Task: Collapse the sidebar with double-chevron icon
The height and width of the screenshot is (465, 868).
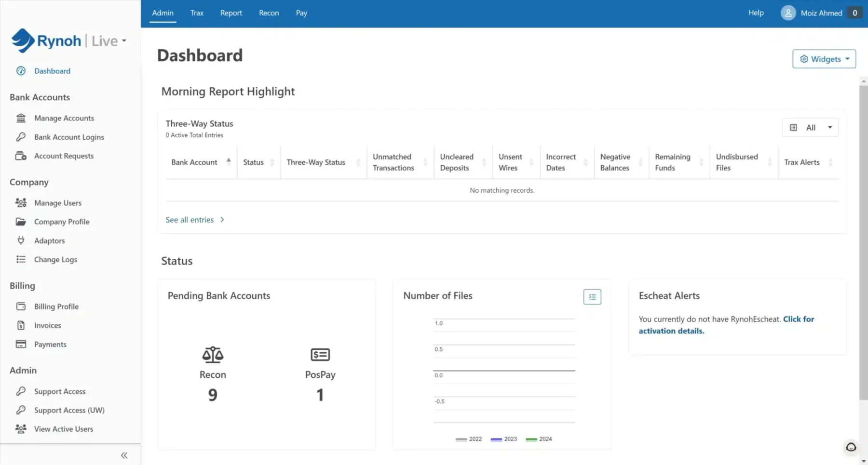Action: point(124,455)
